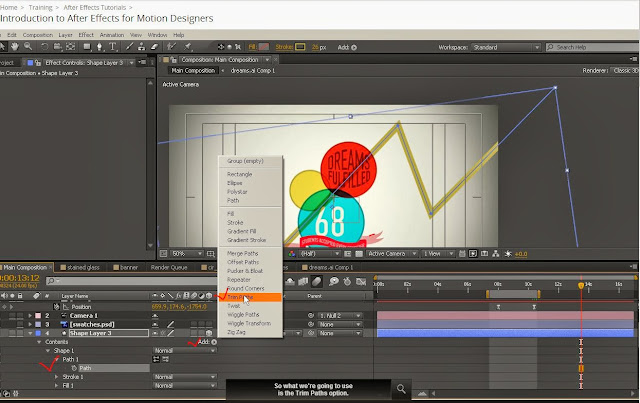Toggle the Effect Controls panel lock icon
The image size is (640, 403).
[x=38, y=63]
